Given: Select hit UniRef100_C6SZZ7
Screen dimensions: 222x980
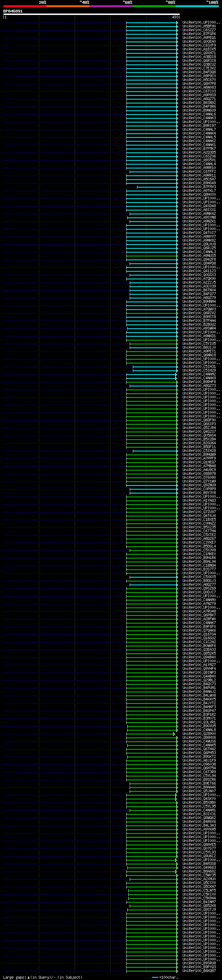Looking at the screenshot, I should [199, 30].
